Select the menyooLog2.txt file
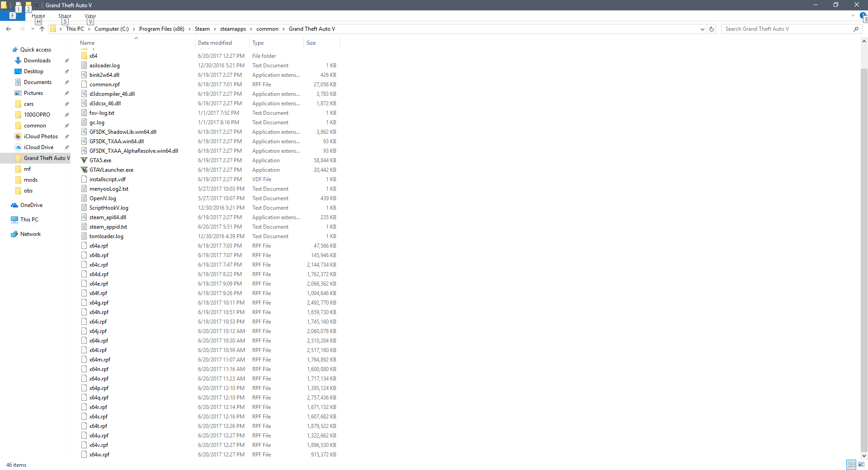This screenshot has width=868, height=470. pyautogui.click(x=109, y=189)
